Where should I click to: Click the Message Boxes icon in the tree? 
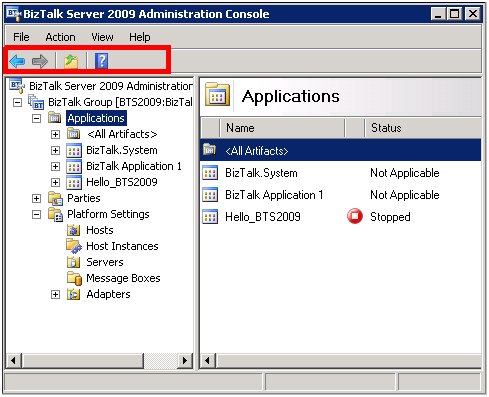74,278
